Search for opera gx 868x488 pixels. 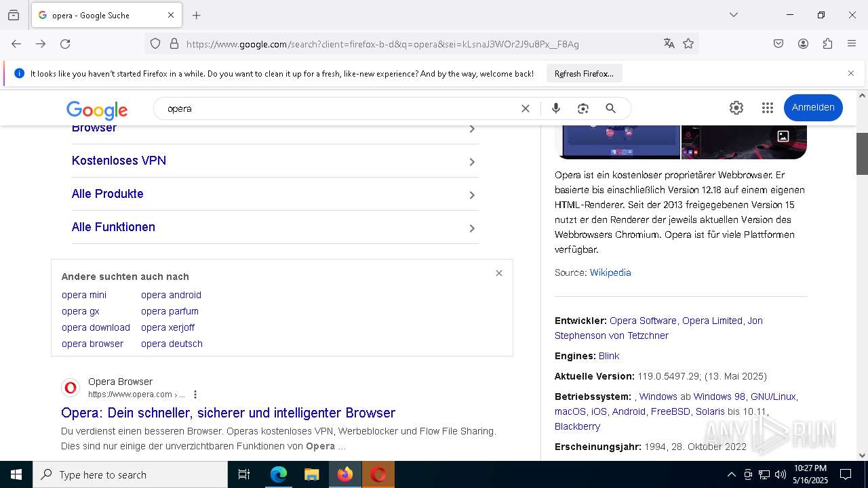tap(81, 311)
